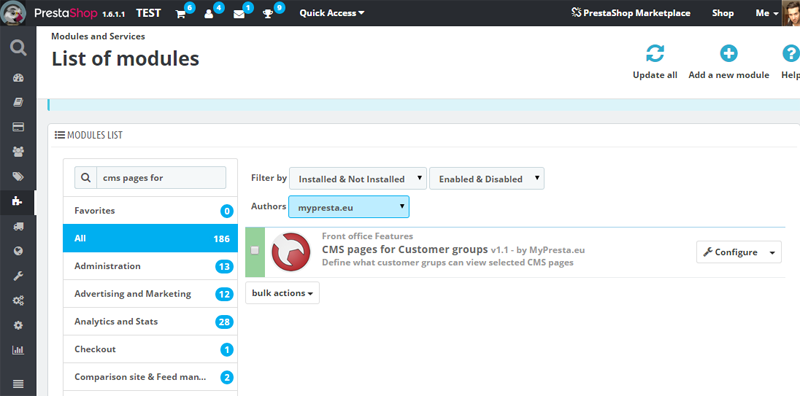Click the sidebar search magnifier icon
This screenshot has width=800, height=396.
click(18, 48)
